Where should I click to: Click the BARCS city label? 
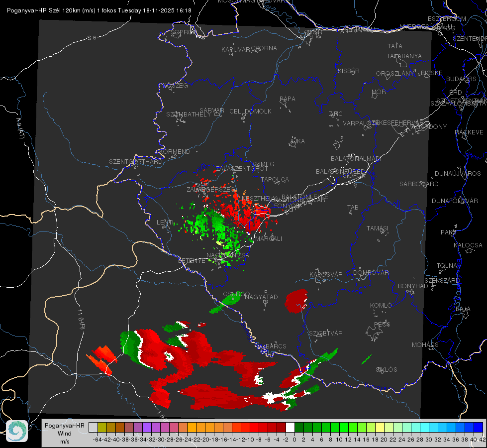click(x=276, y=346)
